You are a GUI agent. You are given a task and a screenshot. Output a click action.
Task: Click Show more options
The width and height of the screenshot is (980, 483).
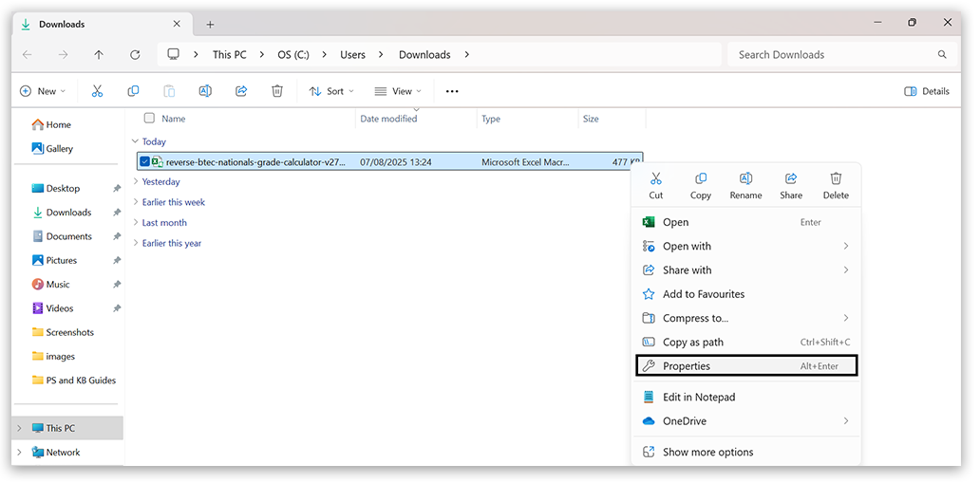[708, 453]
